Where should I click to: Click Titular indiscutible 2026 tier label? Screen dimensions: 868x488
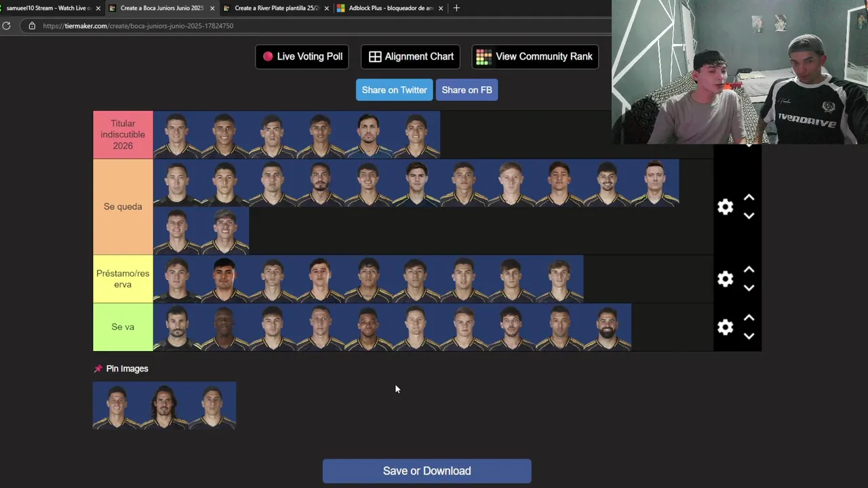pyautogui.click(x=123, y=135)
